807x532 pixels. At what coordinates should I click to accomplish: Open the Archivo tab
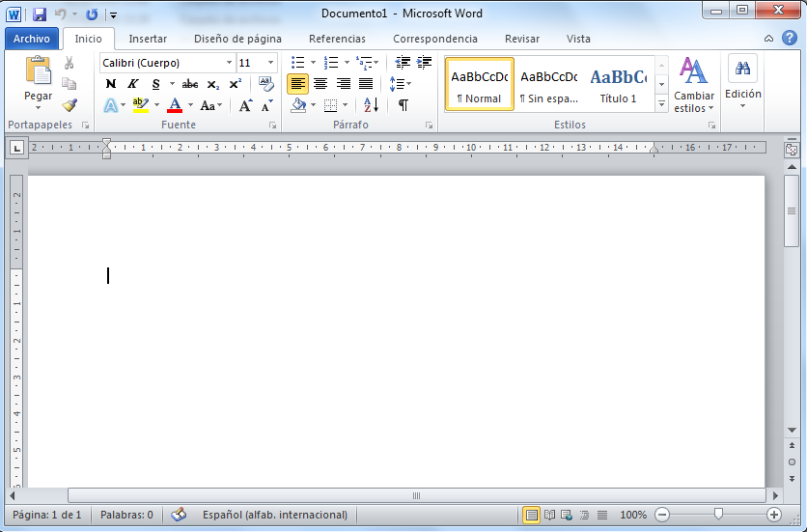click(32, 39)
